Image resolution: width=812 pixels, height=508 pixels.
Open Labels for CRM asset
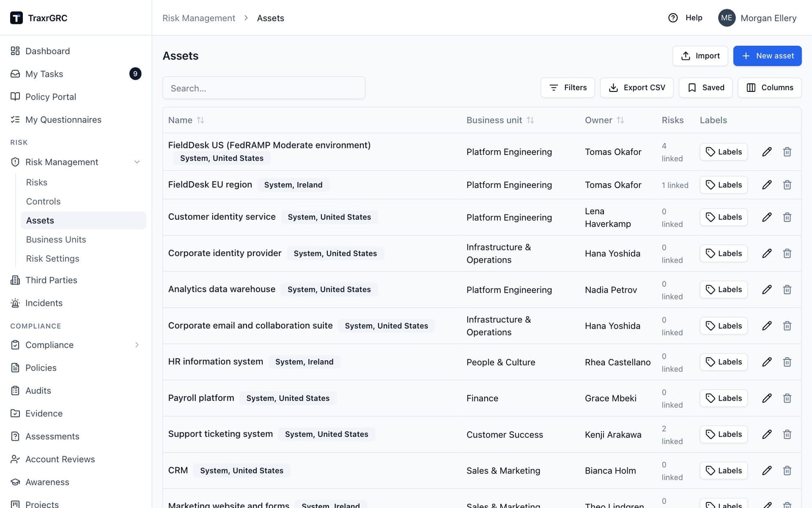pos(724,471)
